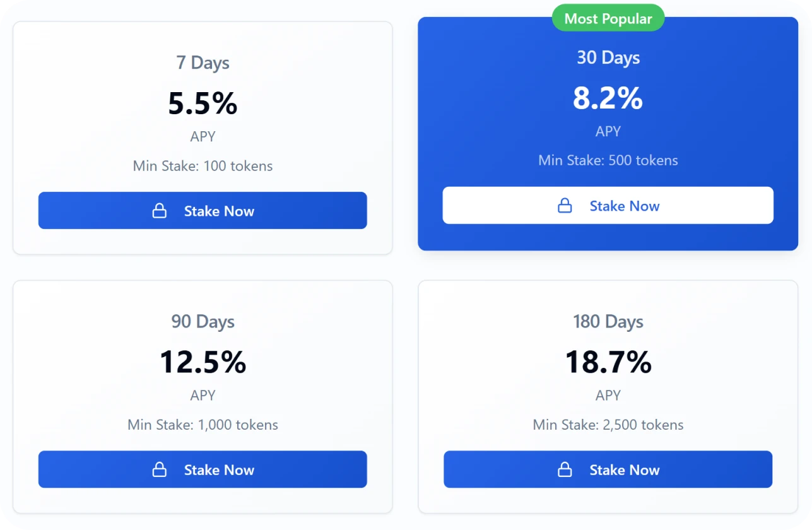812x530 pixels.
Task: Click the padlock icon in the top-left card
Action: (160, 211)
